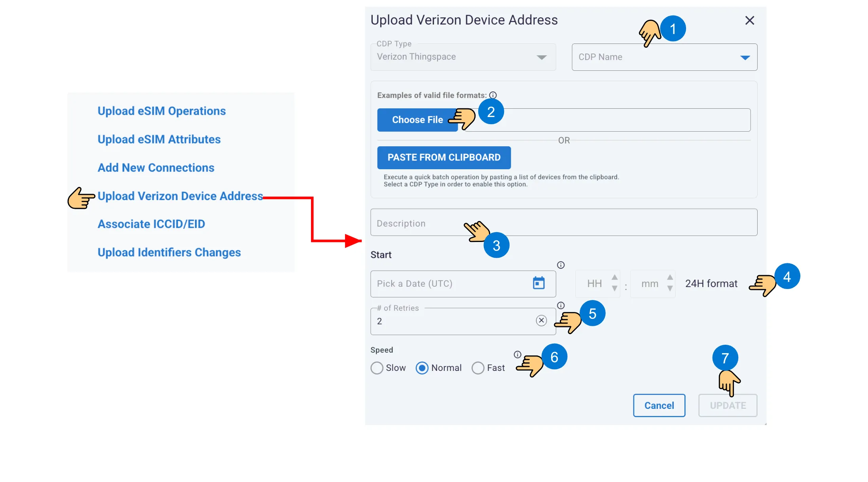Select the Slow speed radio button
This screenshot has width=868, height=482.
377,368
